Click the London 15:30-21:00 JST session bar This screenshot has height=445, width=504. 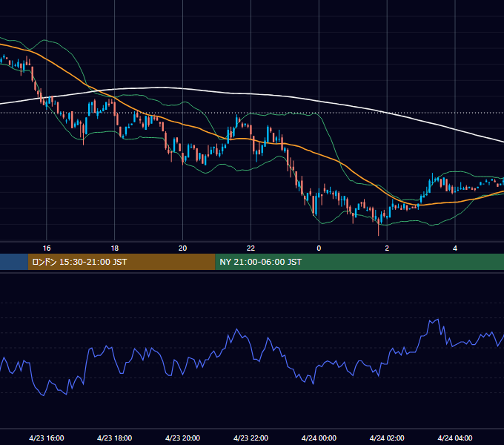pyautogui.click(x=122, y=262)
